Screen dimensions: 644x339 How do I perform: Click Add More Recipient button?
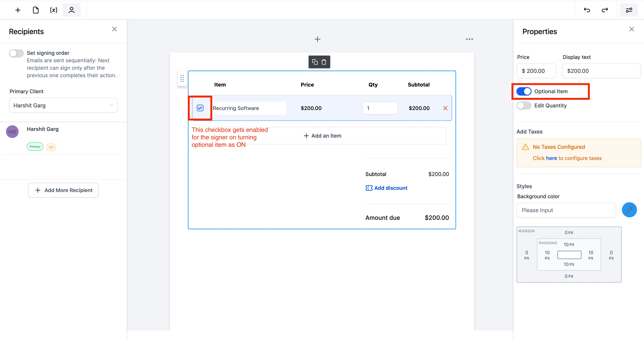pyautogui.click(x=63, y=190)
